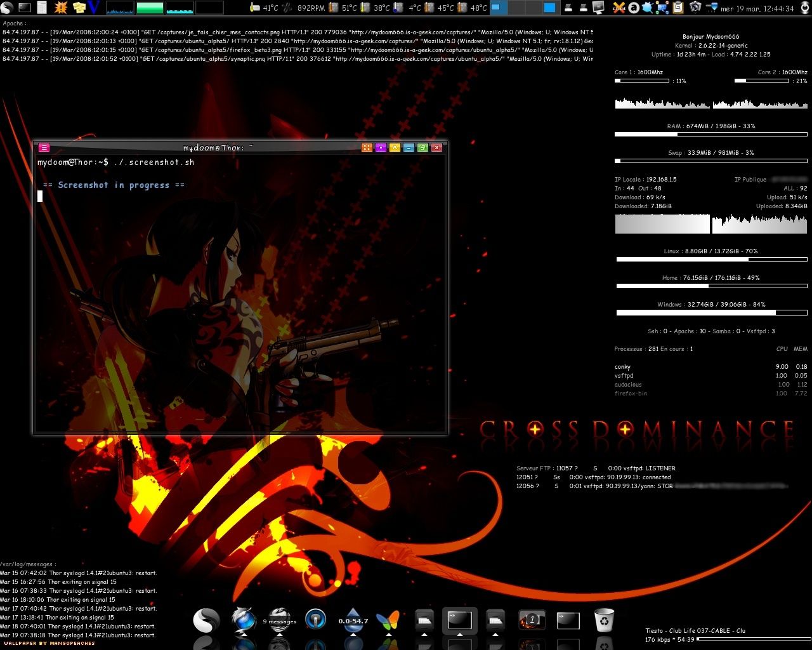The width and height of the screenshot is (812, 650).
Task: Open the first file manager icon in the dock
Action: click(x=424, y=620)
